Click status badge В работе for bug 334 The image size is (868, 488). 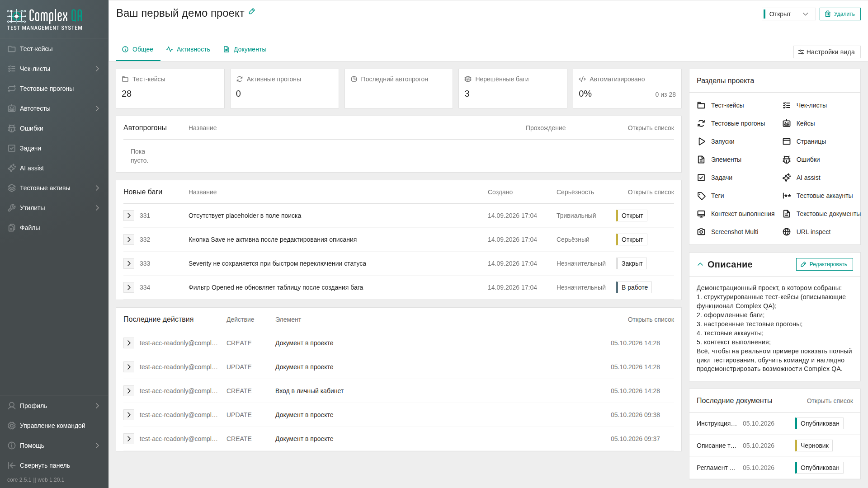tap(634, 287)
